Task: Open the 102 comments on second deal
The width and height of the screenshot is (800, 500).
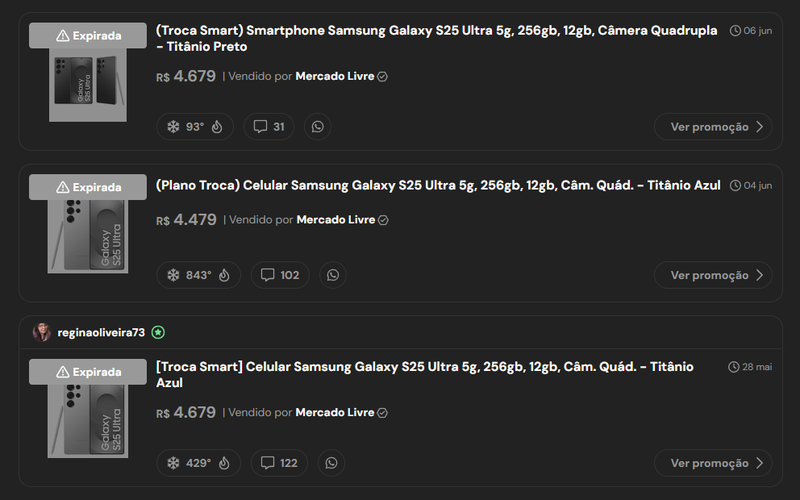Action: (280, 275)
